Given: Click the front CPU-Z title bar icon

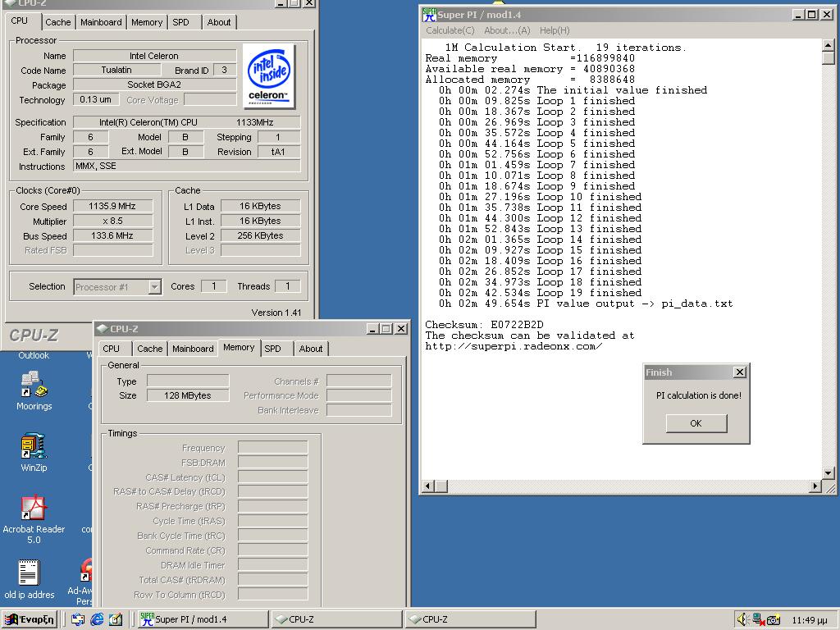Looking at the screenshot, I should [x=103, y=328].
